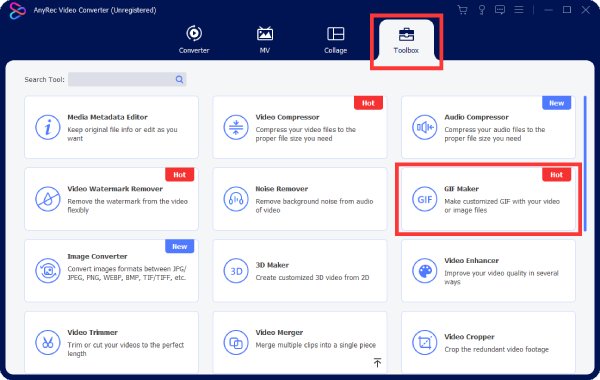Click the GIF Maker icon
The width and height of the screenshot is (600, 380).
pyautogui.click(x=424, y=199)
